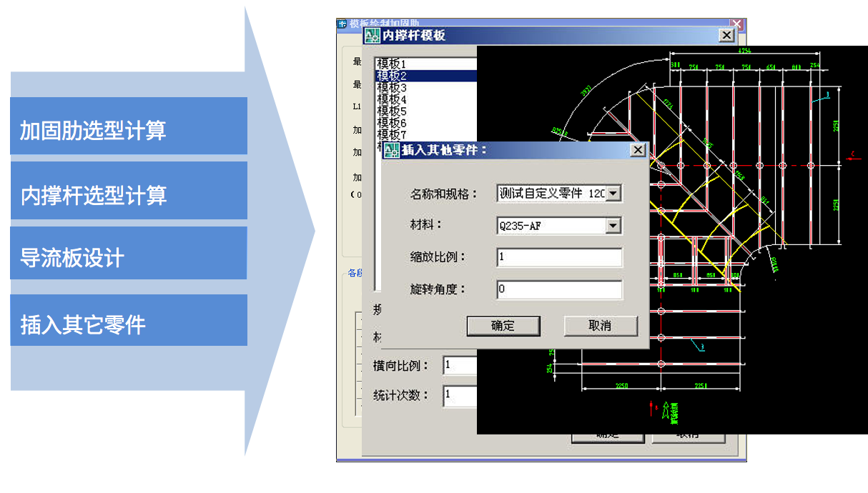
Task: Choose 模板5 from the template list
Action: [392, 111]
